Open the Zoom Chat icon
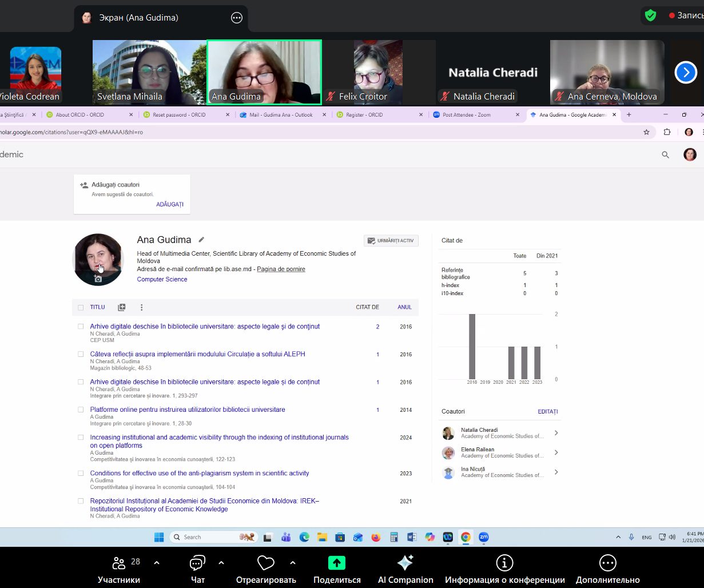 point(197,563)
